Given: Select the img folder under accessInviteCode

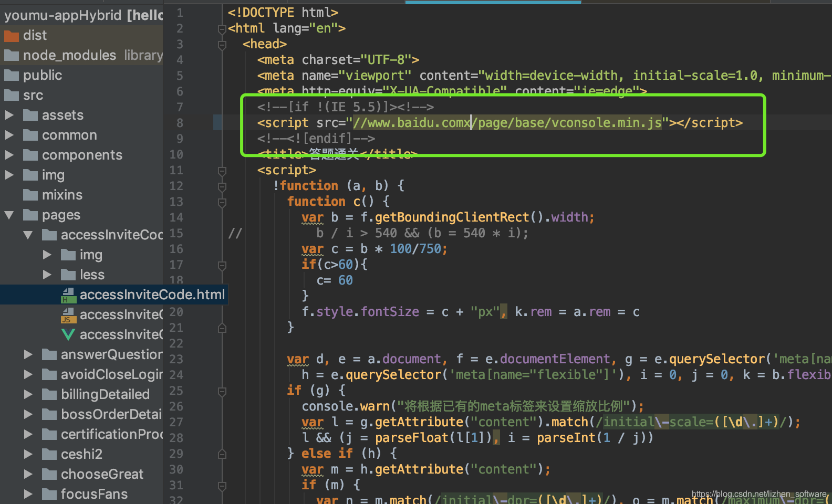Looking at the screenshot, I should pyautogui.click(x=81, y=255).
